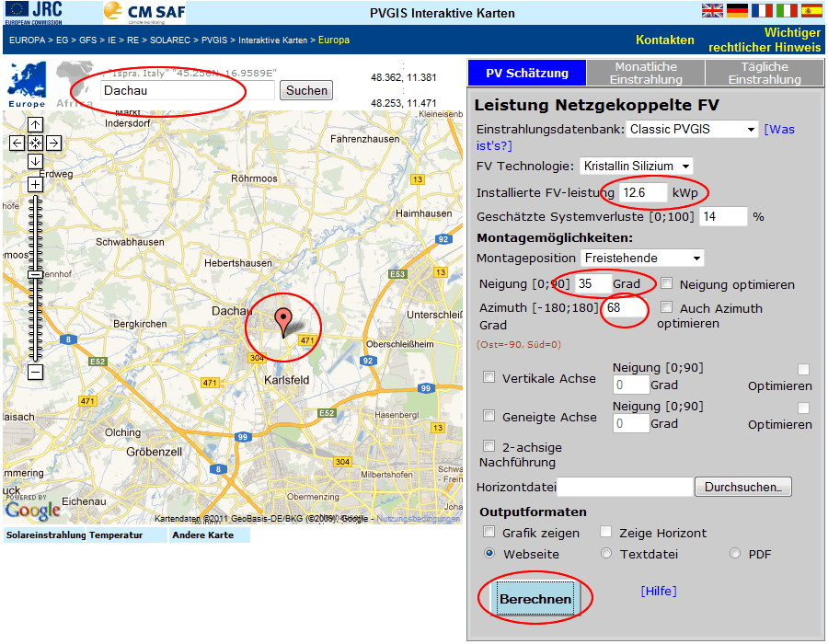The width and height of the screenshot is (828, 644).
Task: Zoom in with the map plus button
Action: pos(35,185)
